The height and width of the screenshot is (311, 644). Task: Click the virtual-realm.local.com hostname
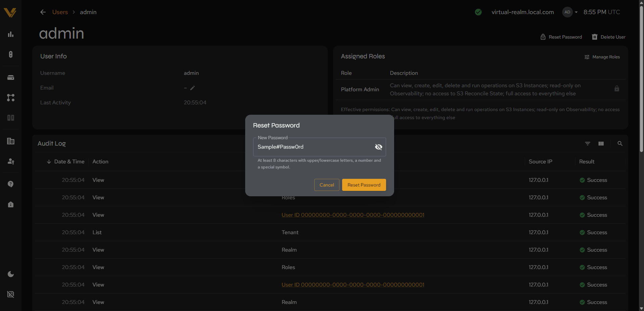coord(523,12)
